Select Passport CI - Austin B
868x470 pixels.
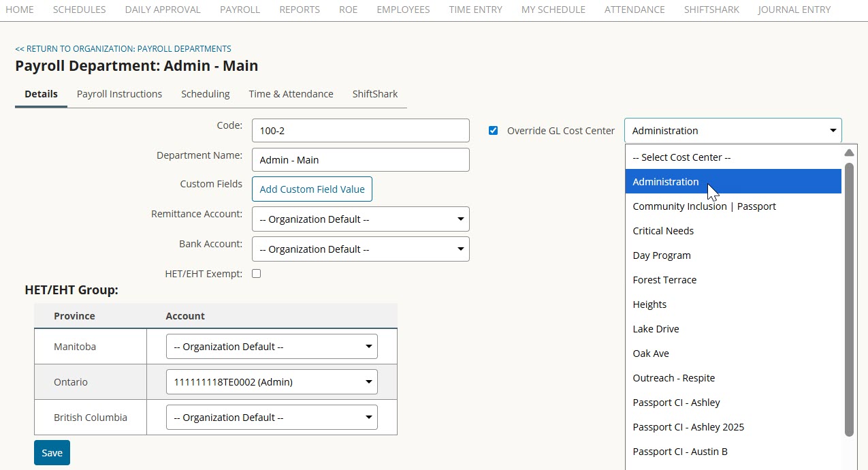[733, 452]
